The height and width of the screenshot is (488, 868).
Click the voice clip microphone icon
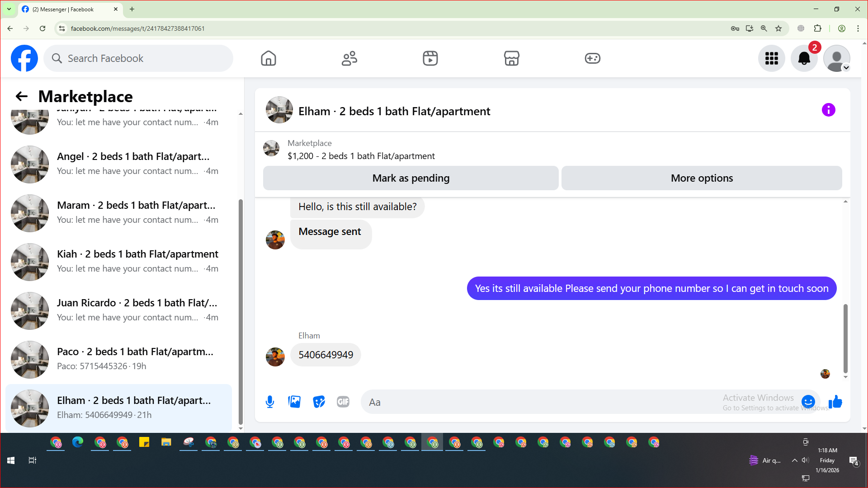pos(270,402)
